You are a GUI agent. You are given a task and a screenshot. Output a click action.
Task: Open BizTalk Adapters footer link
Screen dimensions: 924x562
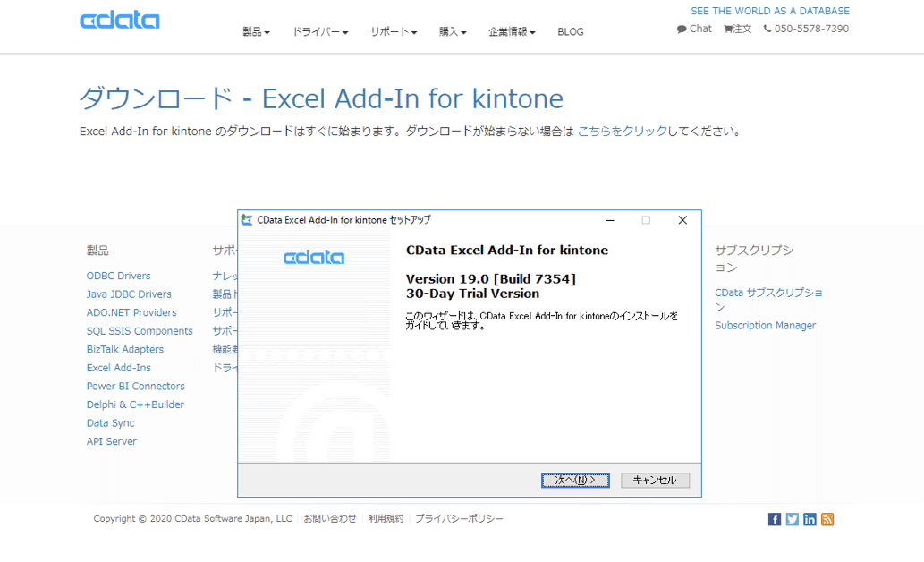pos(125,349)
